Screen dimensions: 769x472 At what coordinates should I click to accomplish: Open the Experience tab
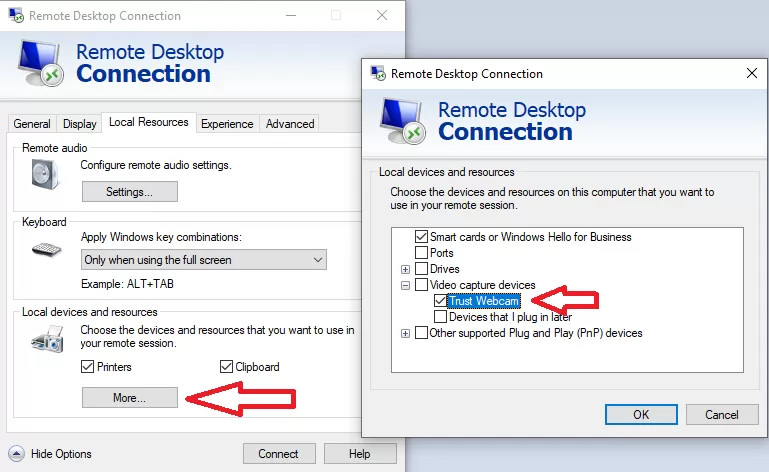tap(227, 124)
